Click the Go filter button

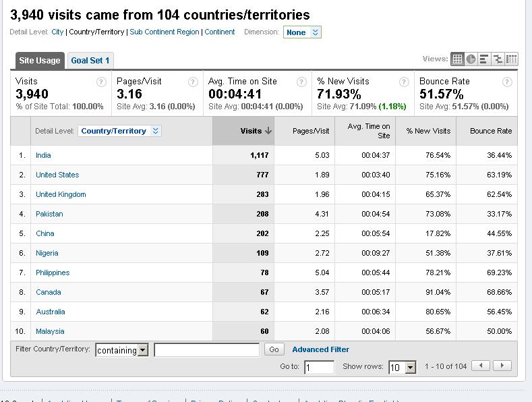click(x=274, y=349)
